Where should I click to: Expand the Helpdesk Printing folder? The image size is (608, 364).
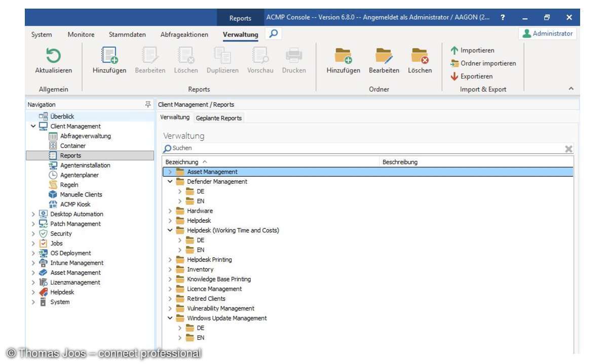[170, 259]
